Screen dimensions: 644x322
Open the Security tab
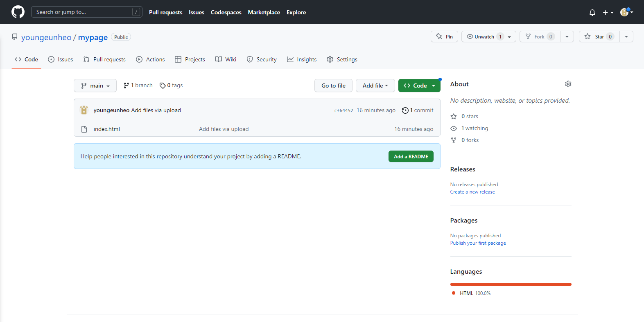[262, 59]
